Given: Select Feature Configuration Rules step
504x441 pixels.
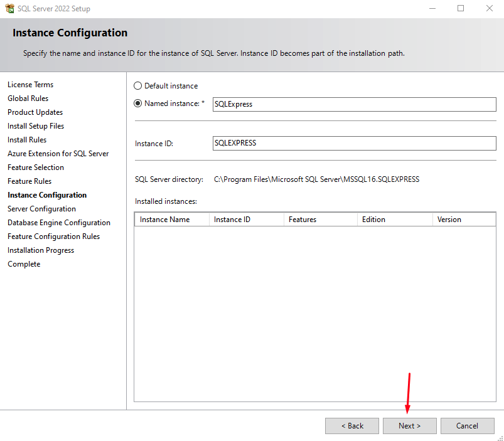Looking at the screenshot, I should click(54, 236).
